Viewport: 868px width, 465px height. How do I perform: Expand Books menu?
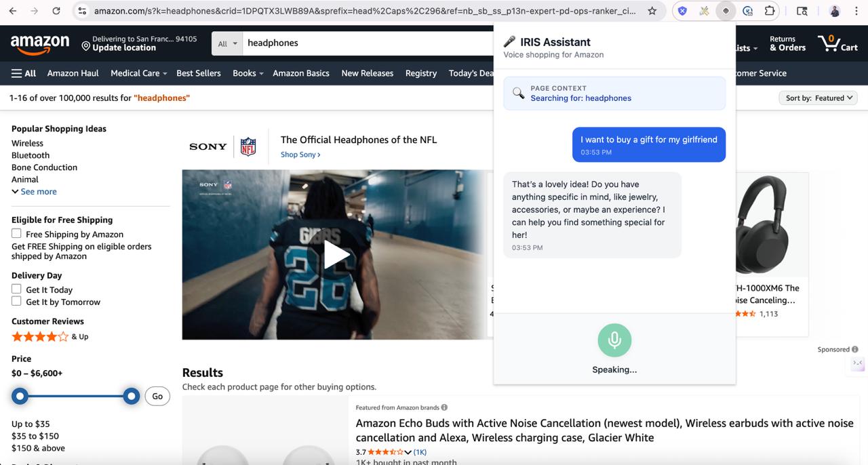coord(248,73)
